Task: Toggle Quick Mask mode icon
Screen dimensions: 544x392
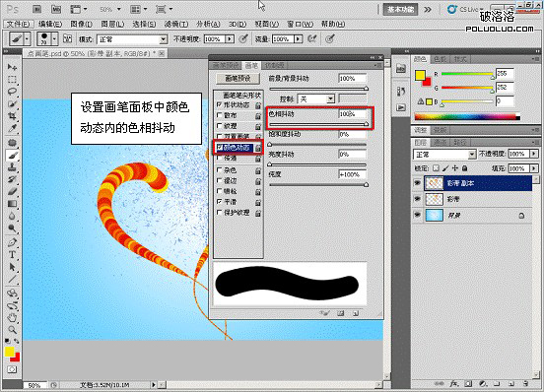Action: click(x=12, y=369)
